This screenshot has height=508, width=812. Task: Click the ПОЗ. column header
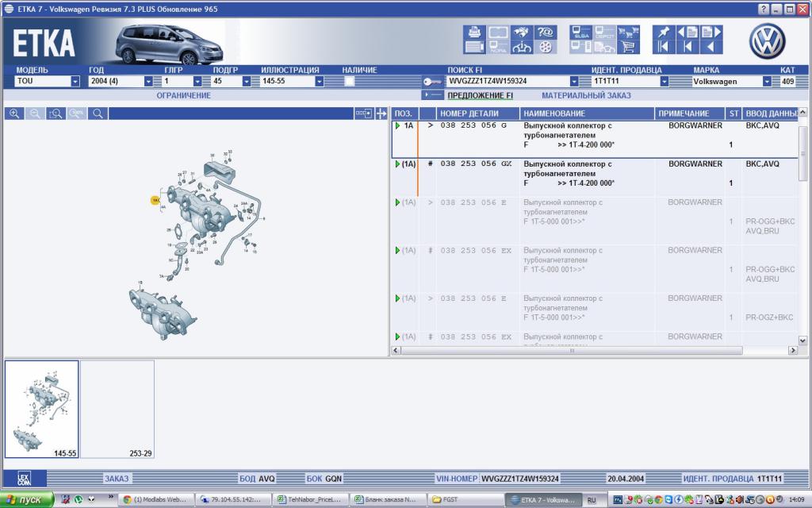tap(404, 114)
